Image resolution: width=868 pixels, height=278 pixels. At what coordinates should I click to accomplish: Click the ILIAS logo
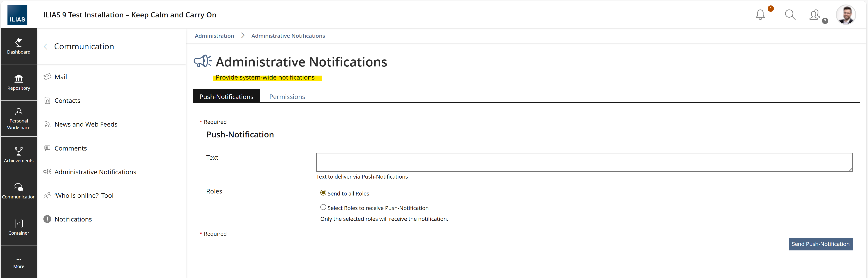tap(17, 15)
